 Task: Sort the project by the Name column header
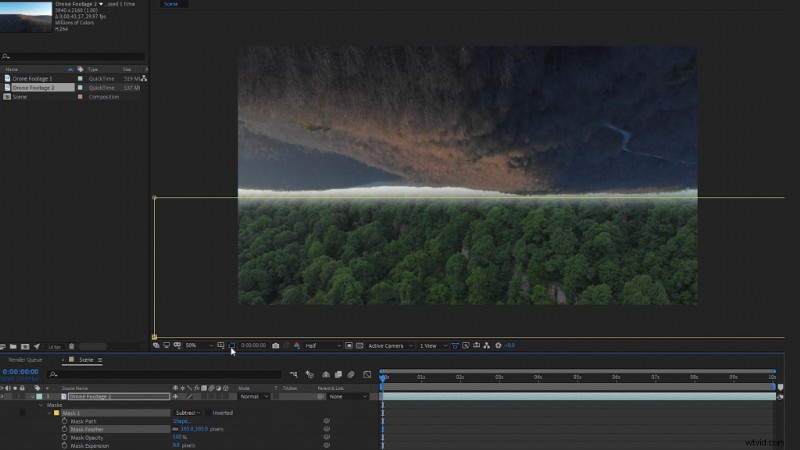point(12,69)
